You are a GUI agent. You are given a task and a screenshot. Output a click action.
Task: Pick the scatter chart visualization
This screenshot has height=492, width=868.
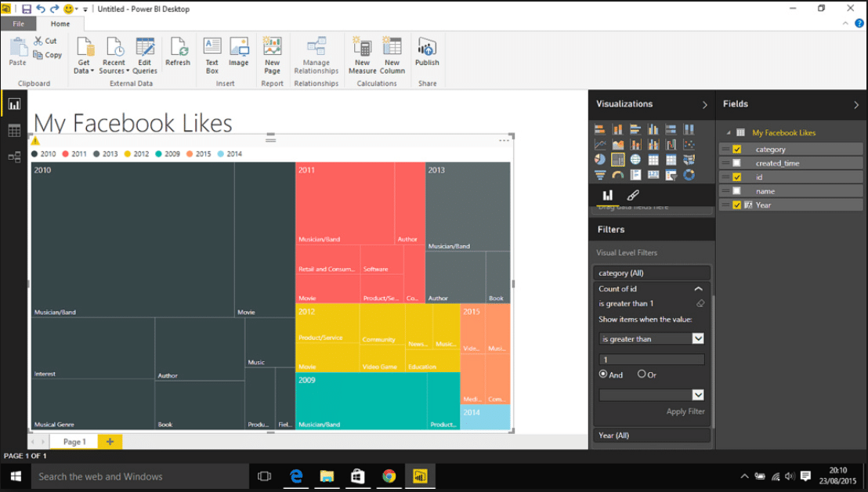(x=689, y=144)
